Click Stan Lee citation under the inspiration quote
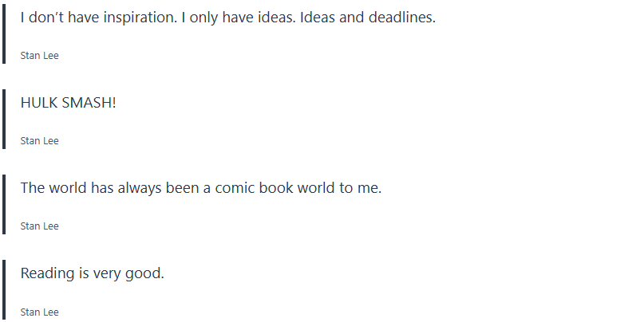This screenshot has width=644, height=322. point(39,56)
